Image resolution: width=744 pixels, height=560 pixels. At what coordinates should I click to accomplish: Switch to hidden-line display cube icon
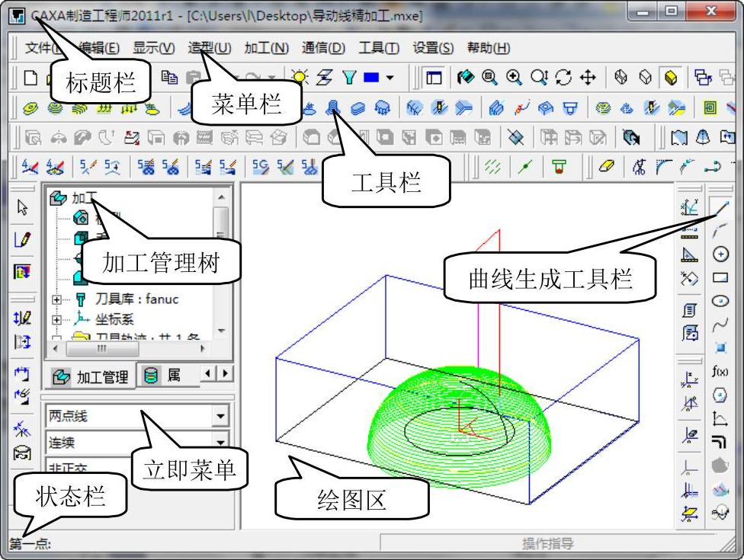coord(646,77)
